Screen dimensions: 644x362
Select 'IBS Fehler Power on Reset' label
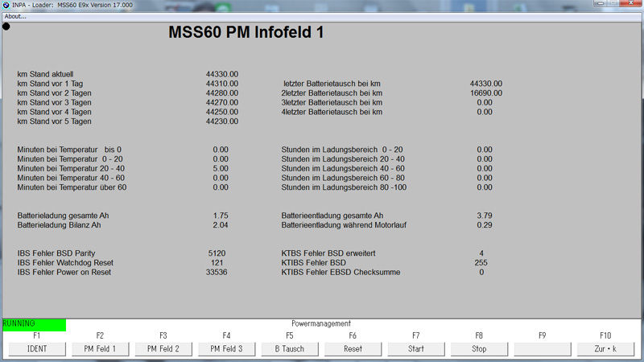[x=64, y=273]
